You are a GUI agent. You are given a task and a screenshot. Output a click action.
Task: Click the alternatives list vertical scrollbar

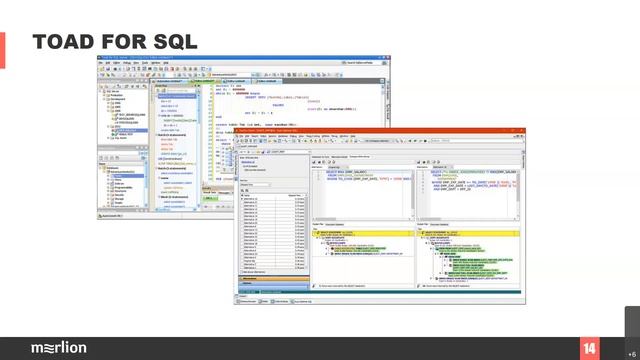[x=307, y=233]
